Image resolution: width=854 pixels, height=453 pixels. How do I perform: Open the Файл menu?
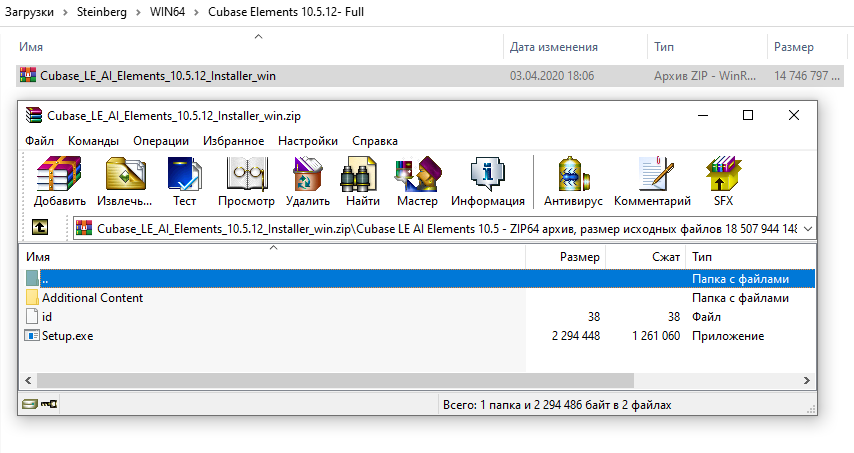point(39,140)
